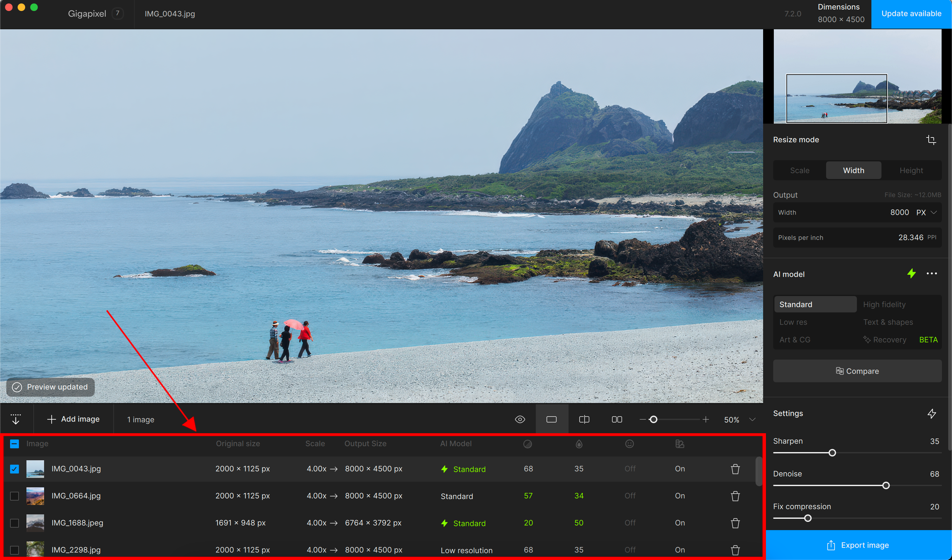Click the zoom slider handle
This screenshot has width=952, height=560.
point(653,419)
